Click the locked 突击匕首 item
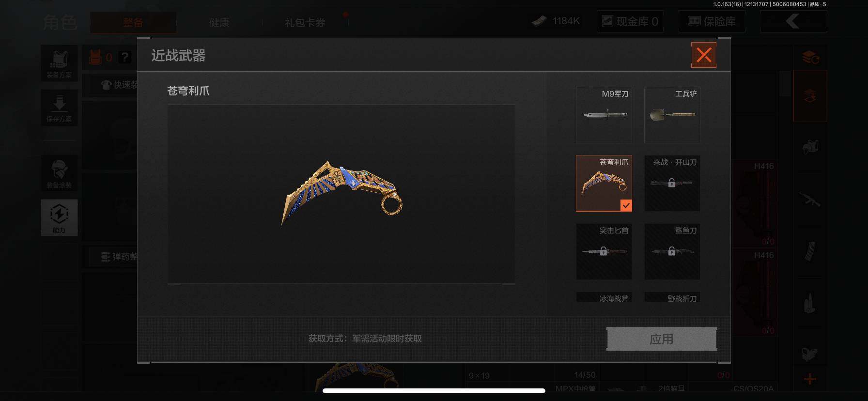Image resolution: width=868 pixels, height=401 pixels. (604, 251)
